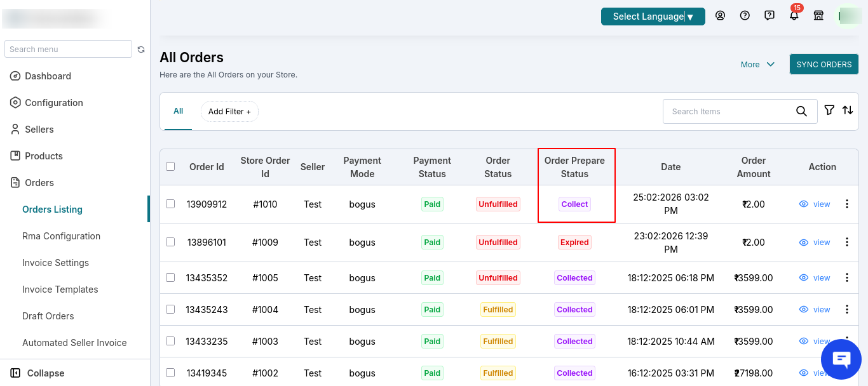The height and width of the screenshot is (386, 868).
Task: Click the Add Filter + button
Action: (229, 111)
